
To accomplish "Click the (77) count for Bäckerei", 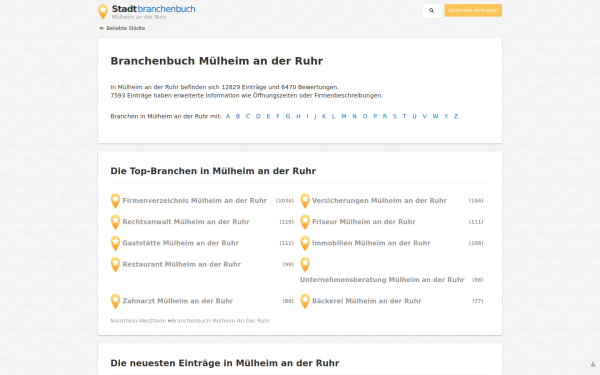I will pos(478,301).
